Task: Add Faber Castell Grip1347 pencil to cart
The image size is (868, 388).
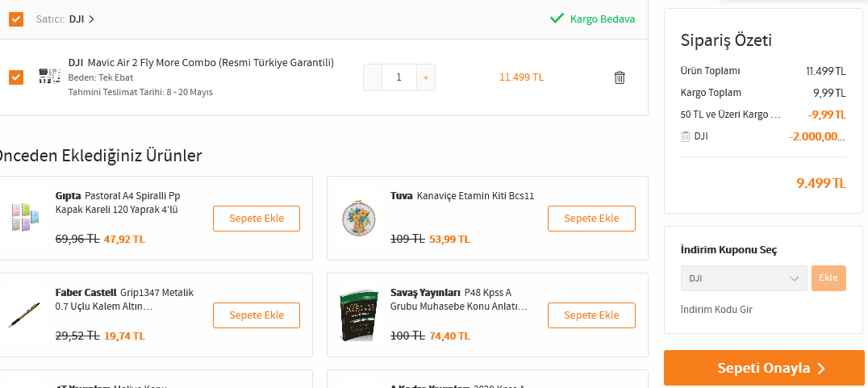Action: point(257,315)
